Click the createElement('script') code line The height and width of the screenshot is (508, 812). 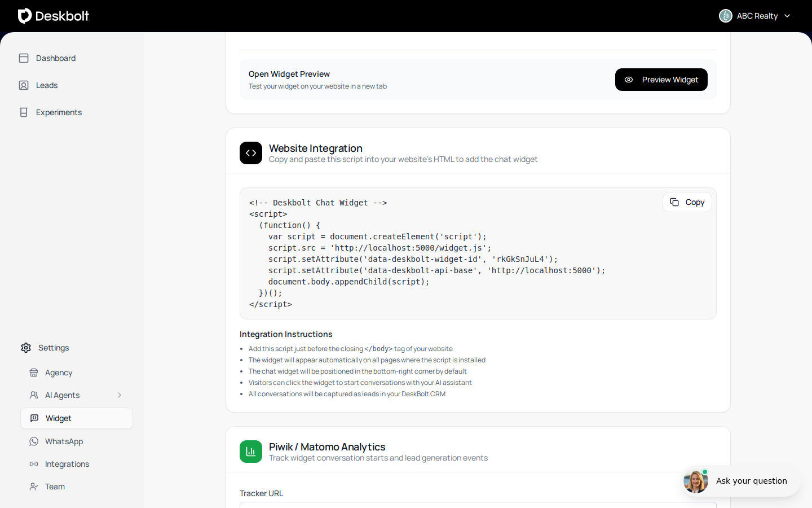[x=377, y=237]
